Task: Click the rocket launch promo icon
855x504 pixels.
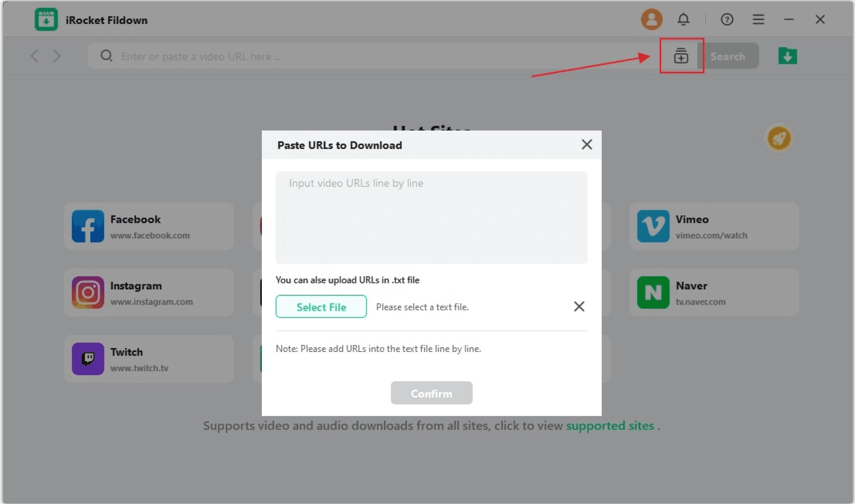Action: [x=779, y=138]
